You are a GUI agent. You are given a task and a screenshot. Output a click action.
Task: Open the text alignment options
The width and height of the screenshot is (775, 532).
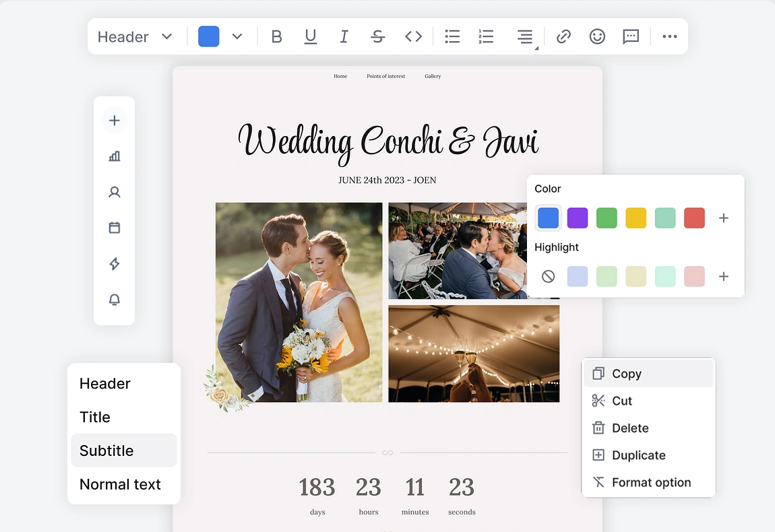tap(525, 36)
